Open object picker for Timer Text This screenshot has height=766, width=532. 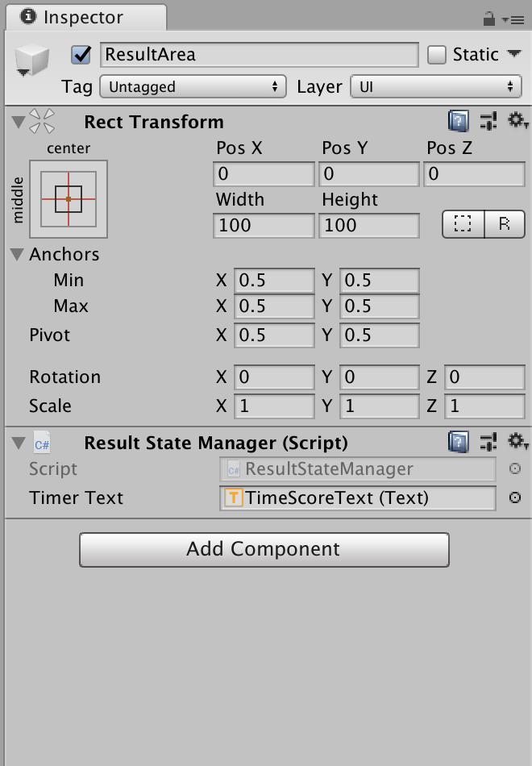515,497
